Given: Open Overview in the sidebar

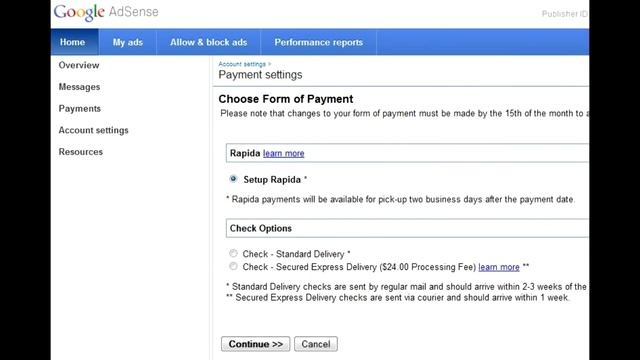Looking at the screenshot, I should pos(79,65).
